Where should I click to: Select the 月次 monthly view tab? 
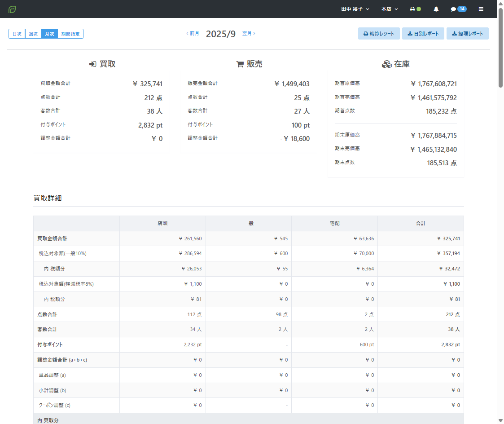49,34
